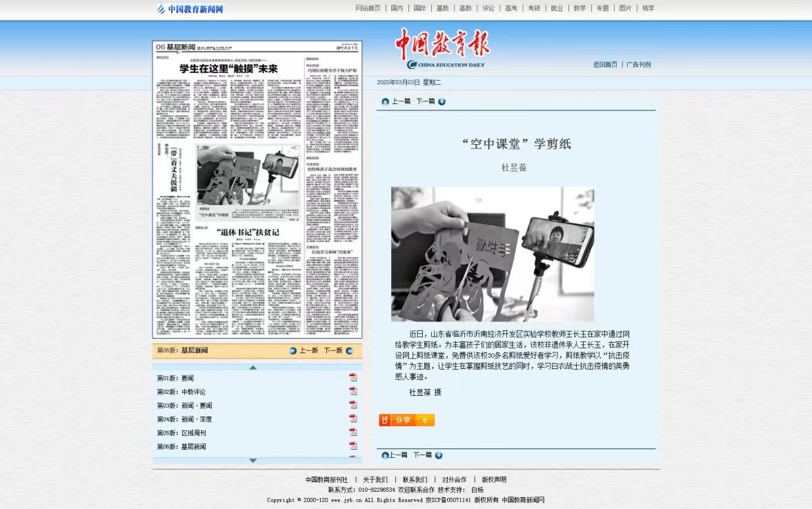Click the 返回首页 link
812x509 pixels.
point(605,65)
